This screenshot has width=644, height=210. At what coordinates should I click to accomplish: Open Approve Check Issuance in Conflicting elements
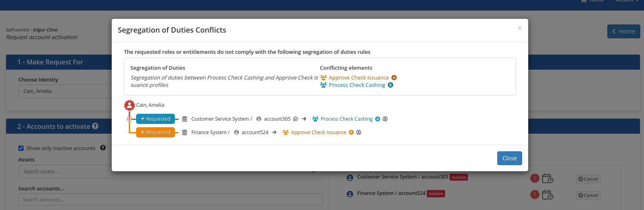point(359,77)
